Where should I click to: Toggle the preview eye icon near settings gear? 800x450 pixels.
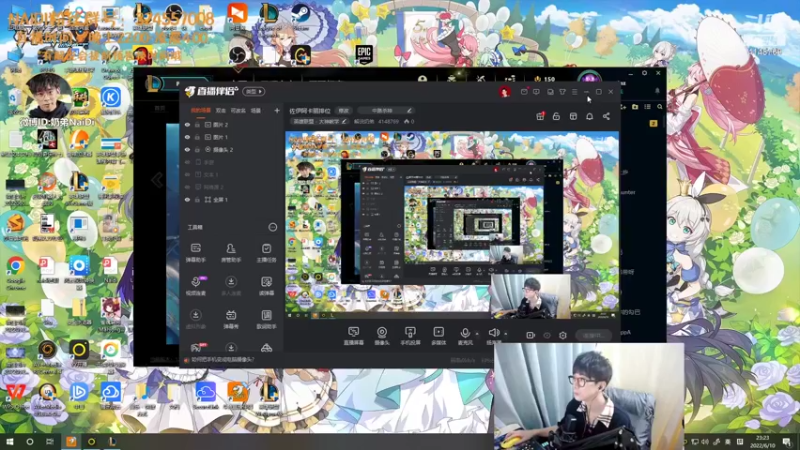click(547, 335)
